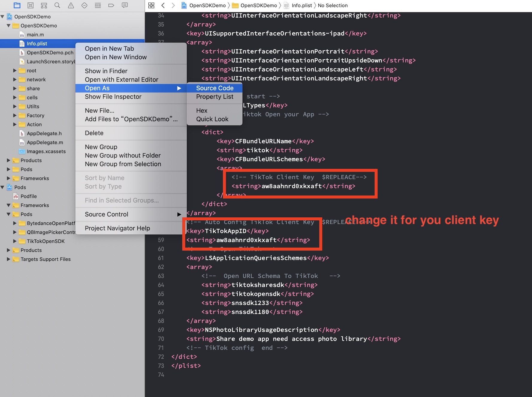Go back using the editor's back arrow
The height and width of the screenshot is (397, 532).
coord(163,5)
